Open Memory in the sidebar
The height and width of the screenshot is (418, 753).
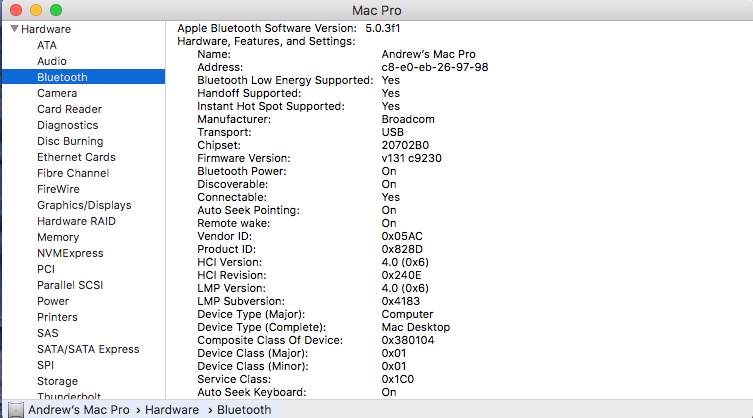point(58,237)
